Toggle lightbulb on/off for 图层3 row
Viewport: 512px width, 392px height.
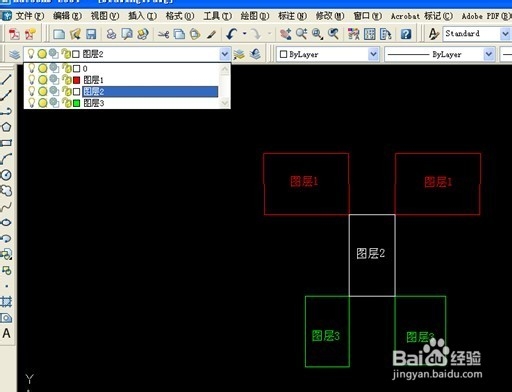[31, 103]
